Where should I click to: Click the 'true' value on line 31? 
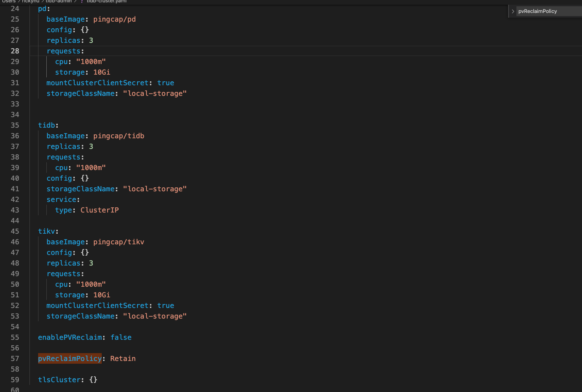point(166,83)
